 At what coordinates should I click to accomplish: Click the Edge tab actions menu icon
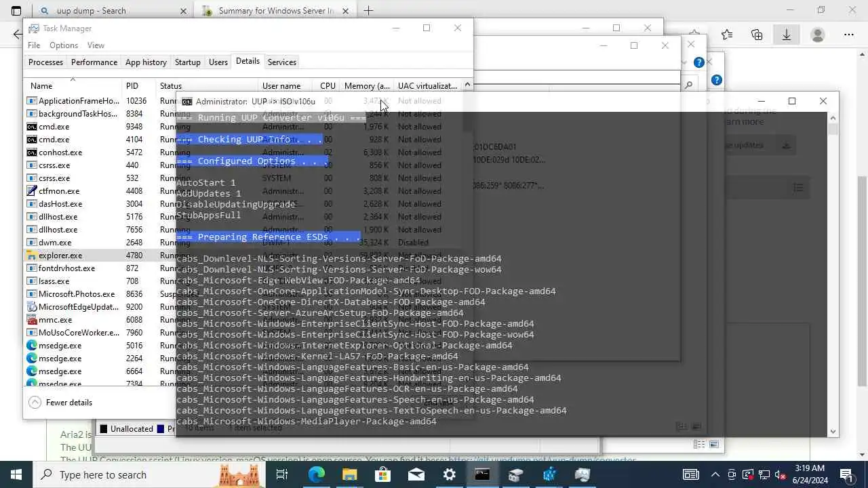(x=16, y=11)
